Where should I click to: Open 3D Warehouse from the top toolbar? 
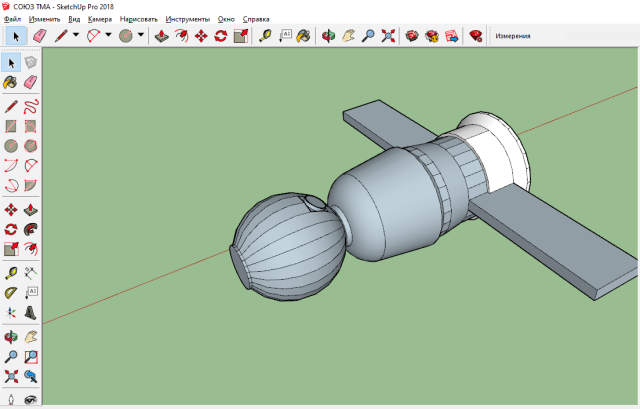pos(411,36)
